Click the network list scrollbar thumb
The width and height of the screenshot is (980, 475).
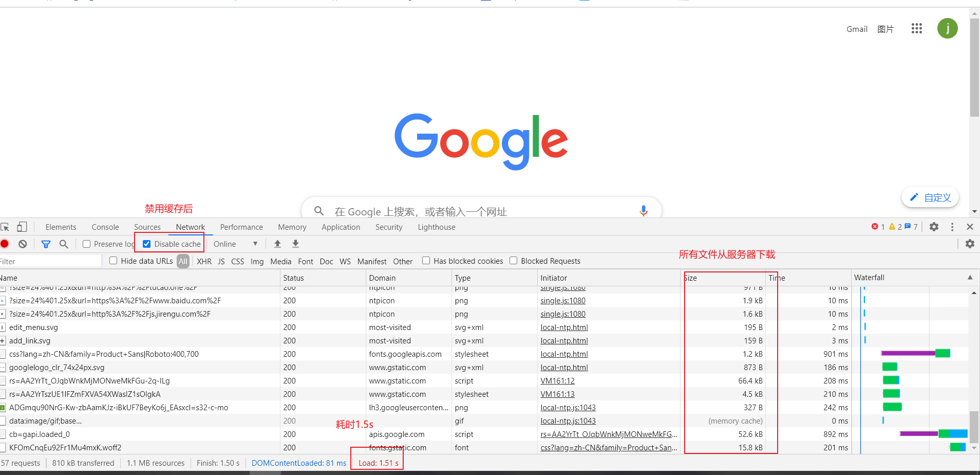click(x=974, y=426)
